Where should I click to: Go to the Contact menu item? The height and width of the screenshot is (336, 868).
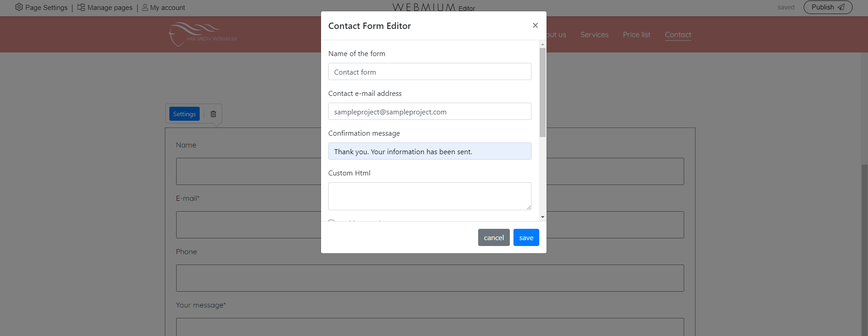[x=678, y=35]
